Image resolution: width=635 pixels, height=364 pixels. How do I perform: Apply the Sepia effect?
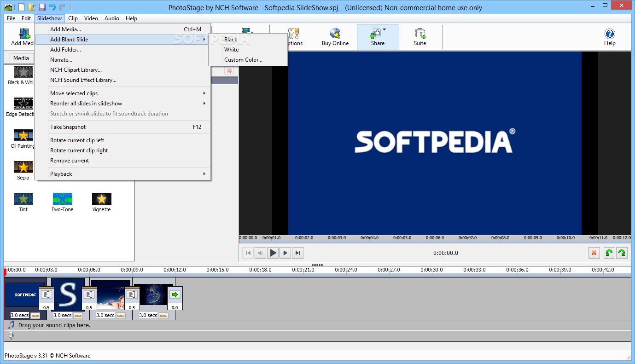coord(23,170)
